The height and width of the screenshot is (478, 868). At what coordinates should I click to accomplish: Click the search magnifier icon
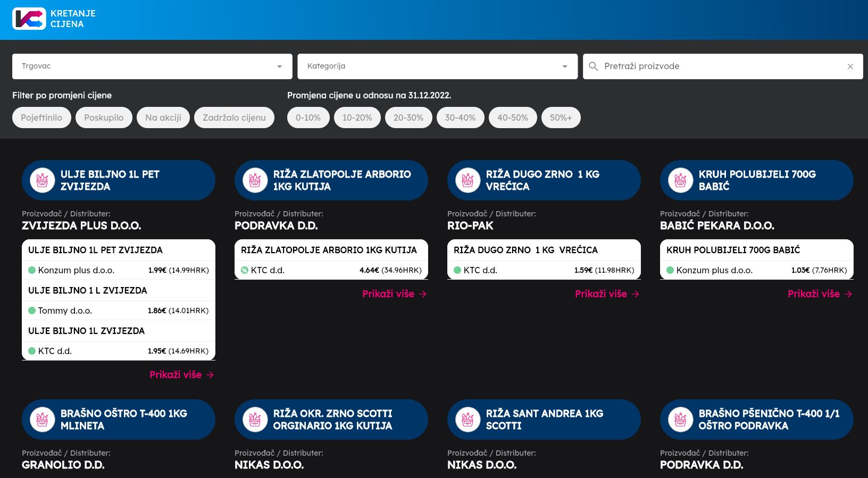pos(594,66)
